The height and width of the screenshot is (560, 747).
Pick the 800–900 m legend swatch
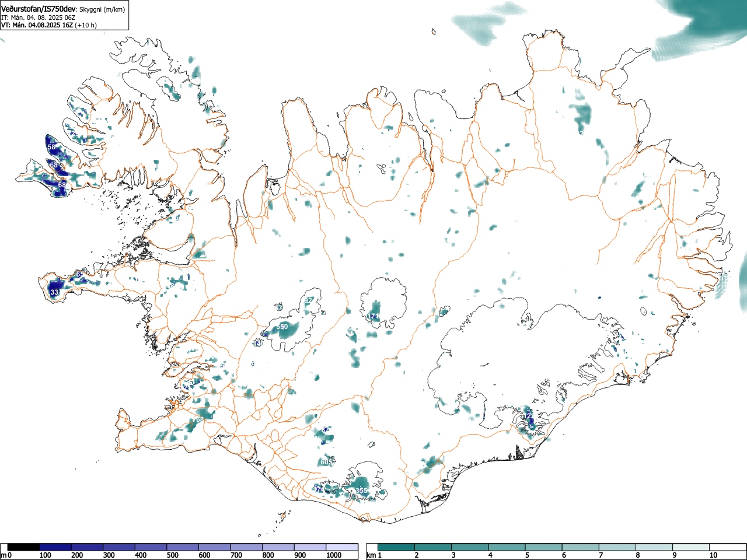278,547
